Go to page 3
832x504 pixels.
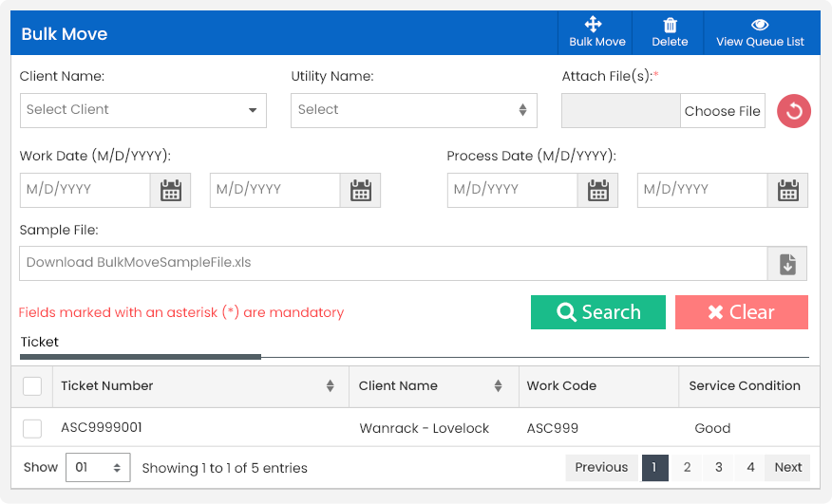pyautogui.click(x=718, y=467)
